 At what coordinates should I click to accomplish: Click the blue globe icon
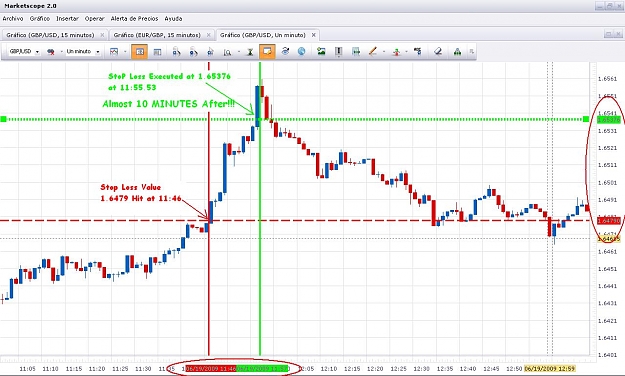tap(301, 51)
